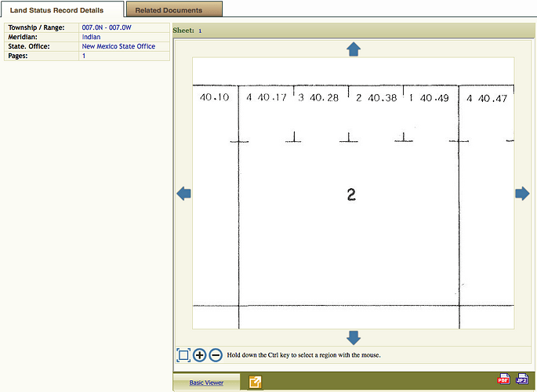Click the State. Office label
The width and height of the screenshot is (537, 392).
[29, 46]
